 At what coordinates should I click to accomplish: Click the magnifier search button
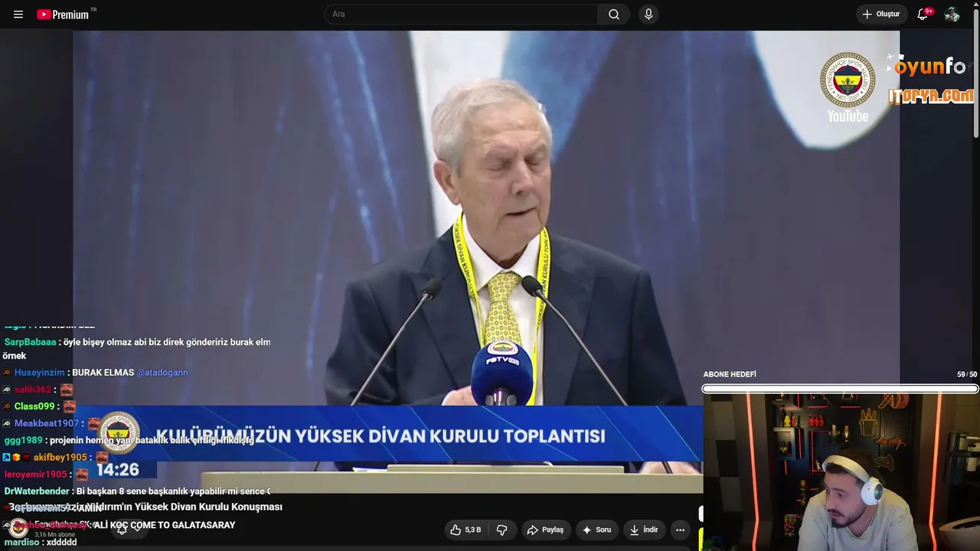pos(614,15)
